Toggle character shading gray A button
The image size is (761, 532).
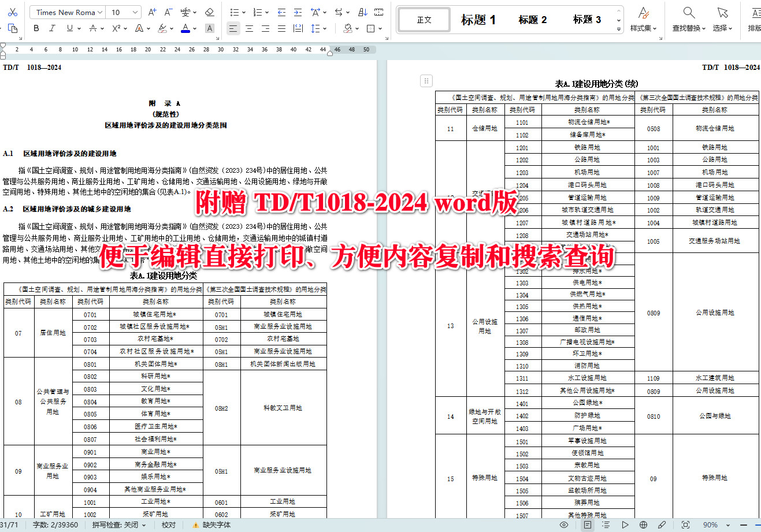pyautogui.click(x=209, y=28)
